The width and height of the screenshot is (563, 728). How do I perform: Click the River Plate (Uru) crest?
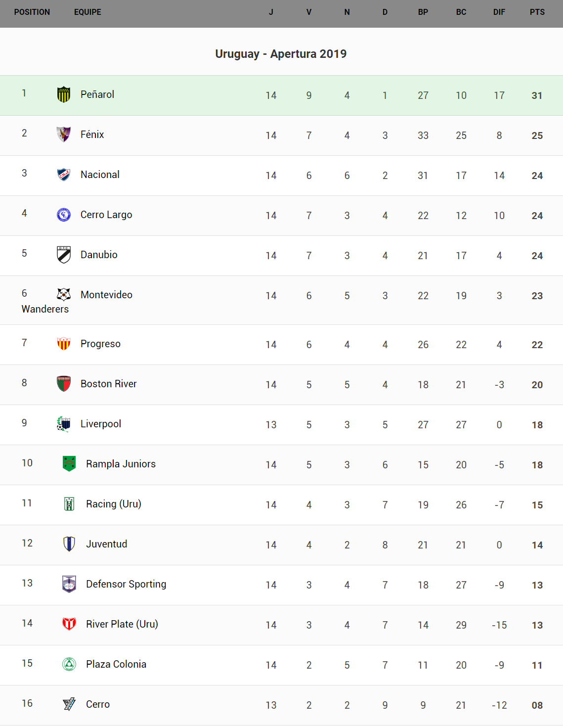[69, 624]
